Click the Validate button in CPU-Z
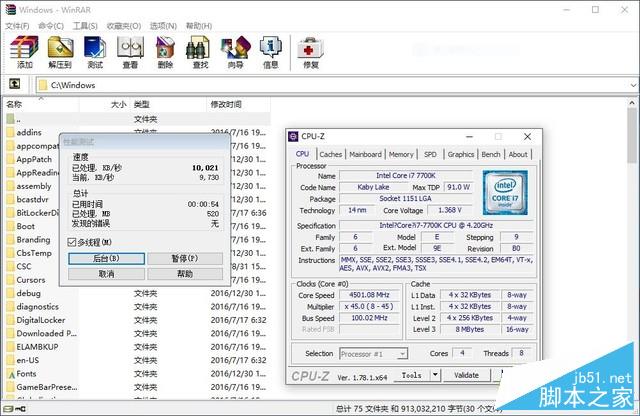The width and height of the screenshot is (640, 416). click(467, 375)
